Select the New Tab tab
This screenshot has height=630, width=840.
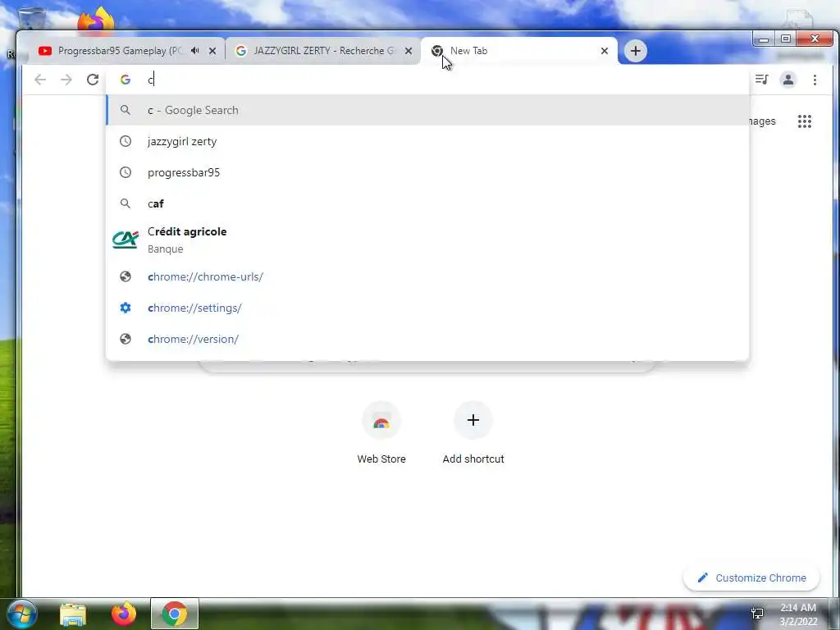[518, 51]
